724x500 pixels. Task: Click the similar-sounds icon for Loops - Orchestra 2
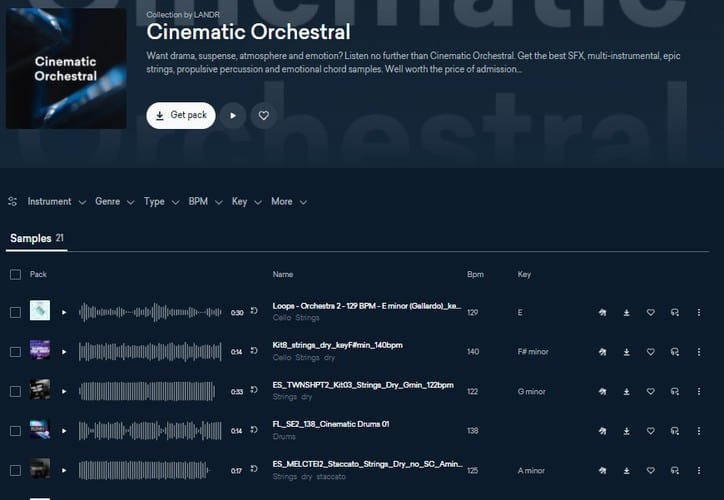(602, 313)
